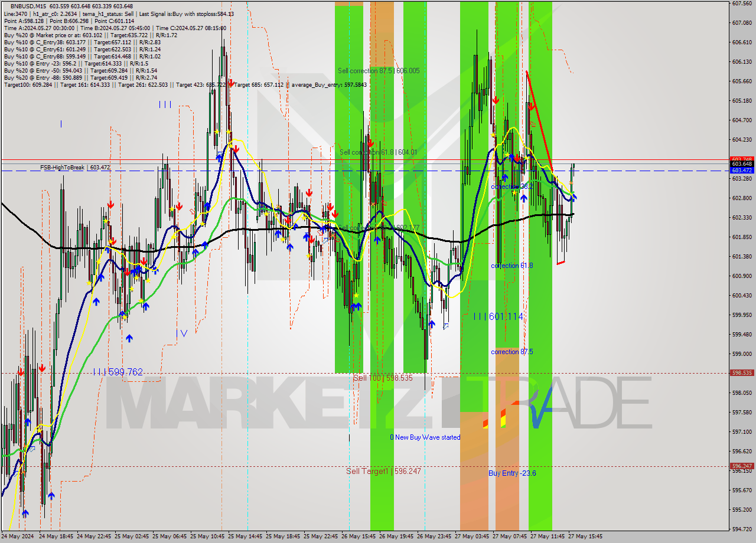Click the 'Sell correction 61.8 | 604.01' label
Viewport: 756px width, 543px height.
coord(379,152)
